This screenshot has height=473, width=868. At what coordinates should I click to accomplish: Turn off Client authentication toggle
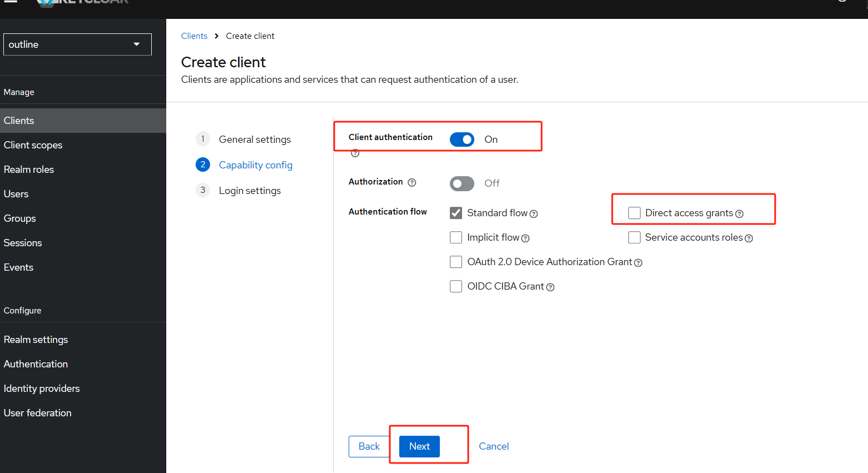pyautogui.click(x=462, y=140)
